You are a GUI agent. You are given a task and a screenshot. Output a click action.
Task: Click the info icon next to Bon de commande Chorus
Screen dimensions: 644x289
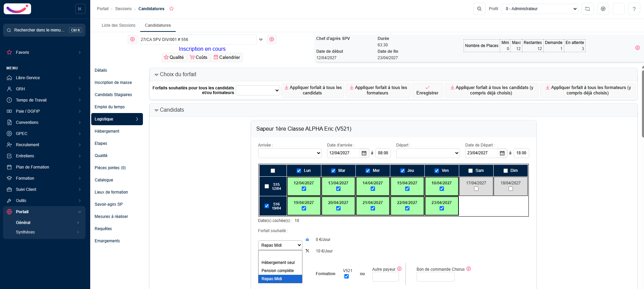coord(469,269)
